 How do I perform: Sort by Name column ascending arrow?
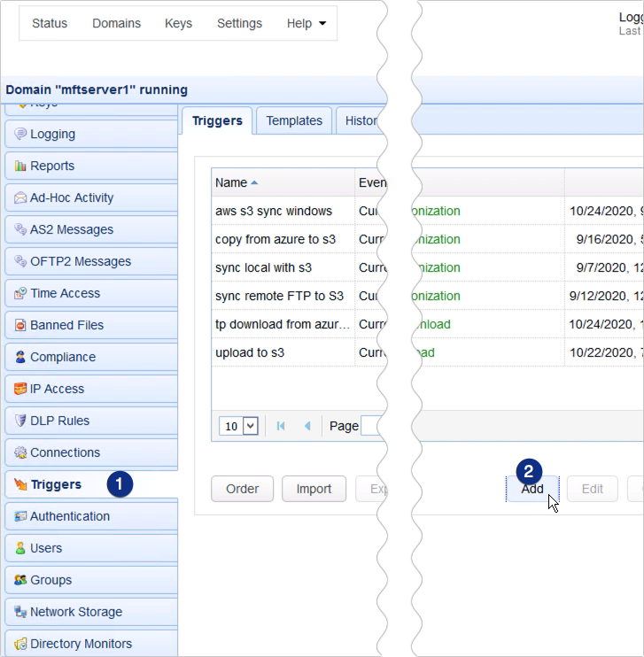pos(254,182)
